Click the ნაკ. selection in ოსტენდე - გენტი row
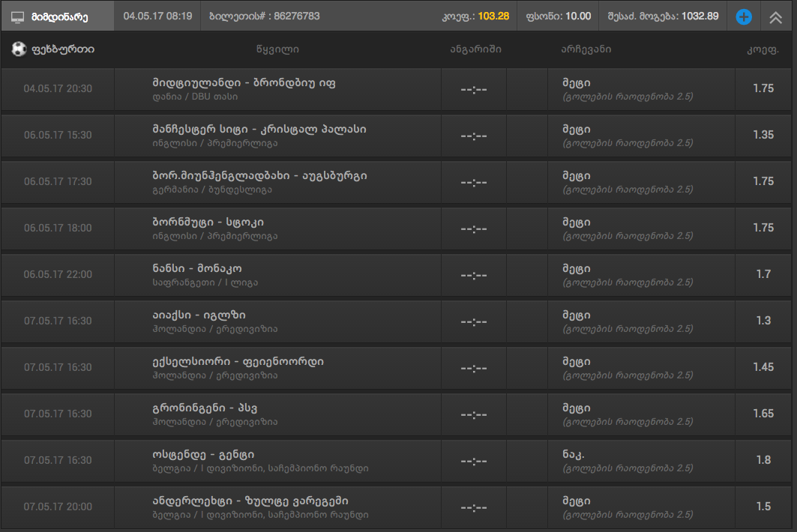Image resolution: width=797 pixels, height=532 pixels. (574, 454)
